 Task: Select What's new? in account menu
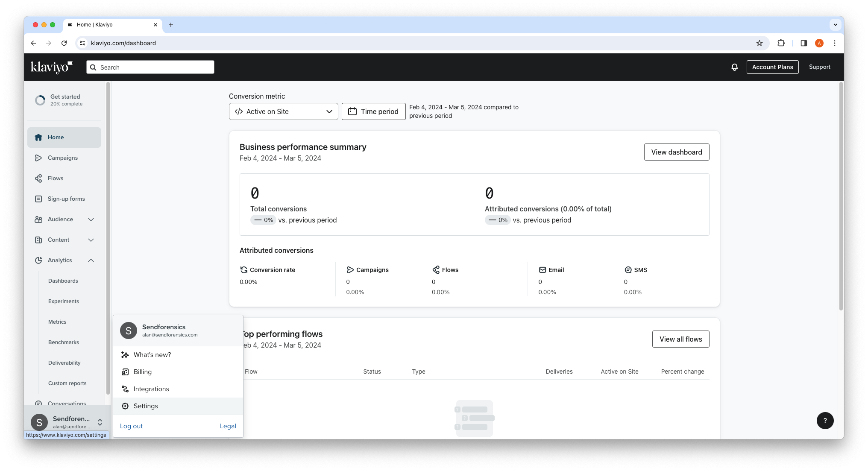(178, 355)
